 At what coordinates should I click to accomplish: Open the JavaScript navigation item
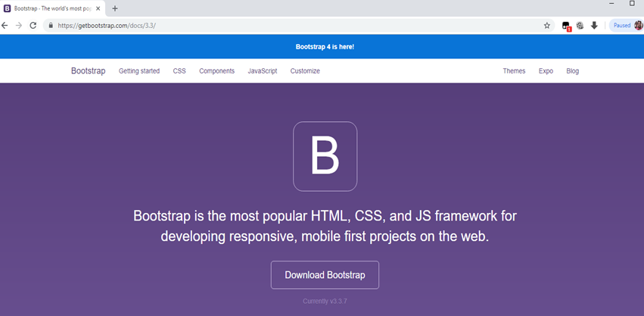[263, 70]
